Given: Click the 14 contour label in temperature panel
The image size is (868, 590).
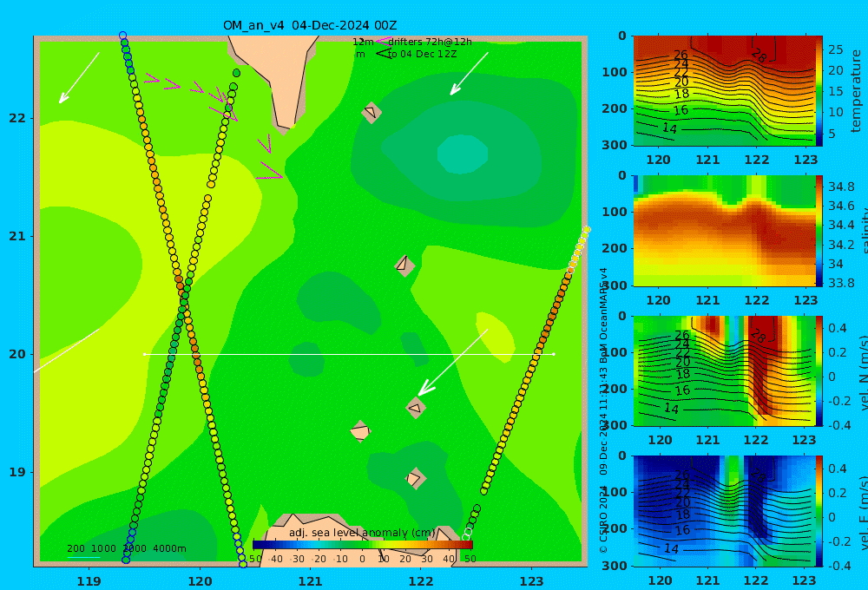Looking at the screenshot, I should pyautogui.click(x=669, y=128).
